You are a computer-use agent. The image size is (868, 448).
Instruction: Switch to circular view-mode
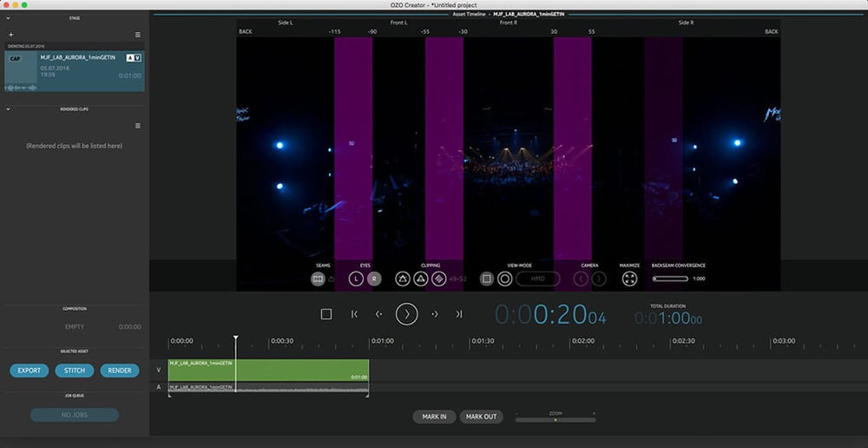pyautogui.click(x=504, y=279)
